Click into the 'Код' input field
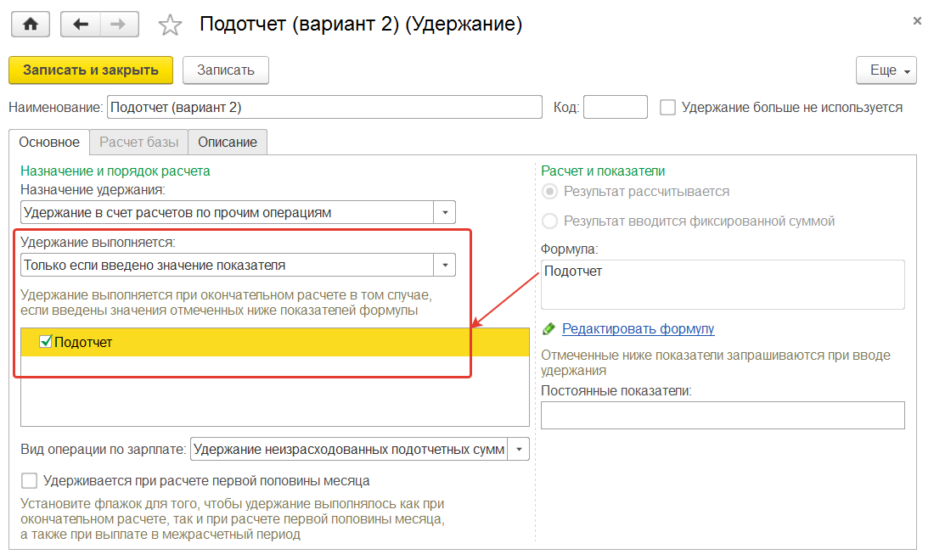This screenshot has height=560, width=934. [616, 108]
